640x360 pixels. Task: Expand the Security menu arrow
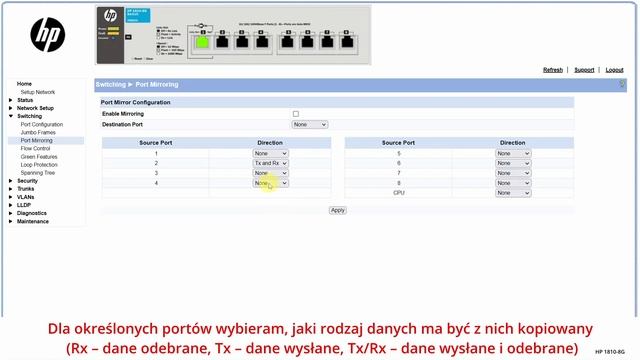point(11,181)
